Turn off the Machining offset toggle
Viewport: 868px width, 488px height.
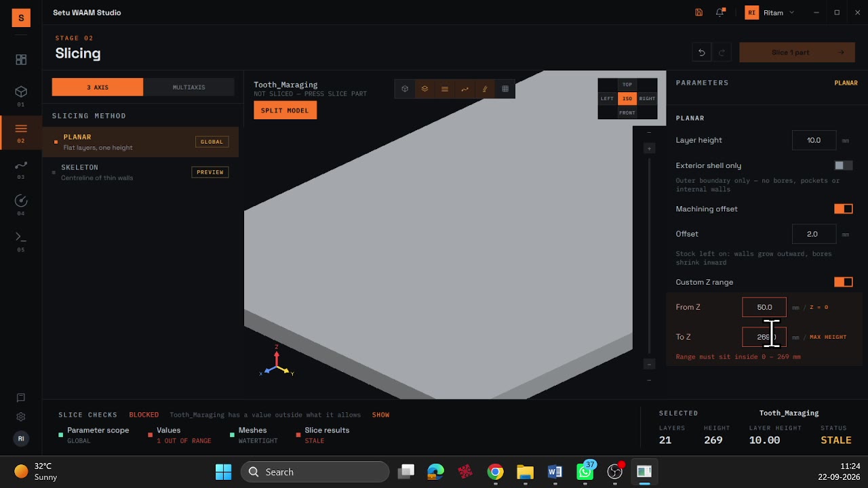tap(844, 209)
